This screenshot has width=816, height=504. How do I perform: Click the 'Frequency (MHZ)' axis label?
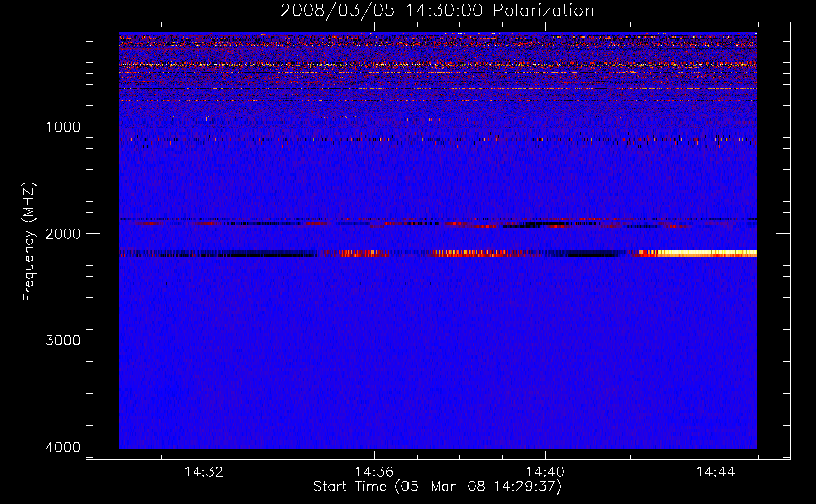tap(29, 242)
